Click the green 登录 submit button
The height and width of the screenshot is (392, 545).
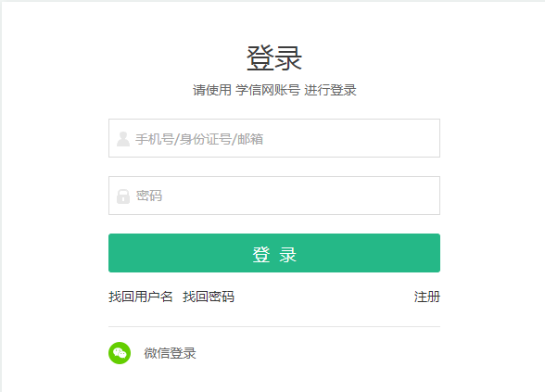[274, 253]
